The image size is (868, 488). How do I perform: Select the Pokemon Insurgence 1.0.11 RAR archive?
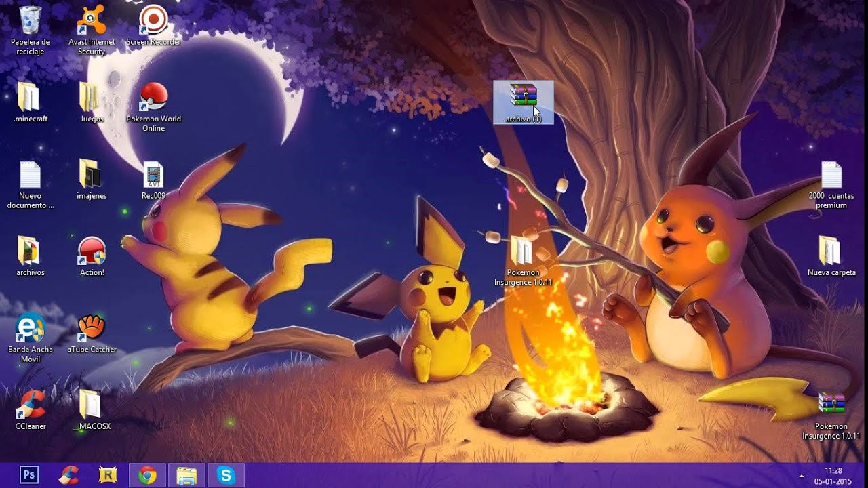[831, 415]
